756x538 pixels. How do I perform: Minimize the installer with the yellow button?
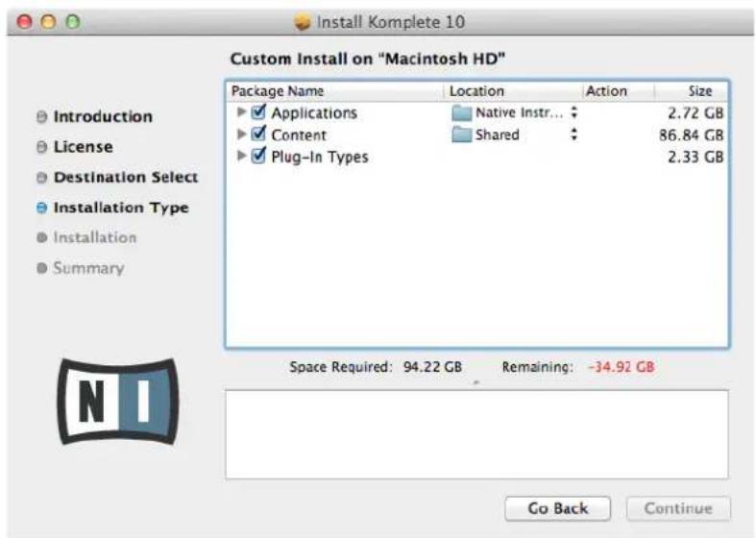48,22
